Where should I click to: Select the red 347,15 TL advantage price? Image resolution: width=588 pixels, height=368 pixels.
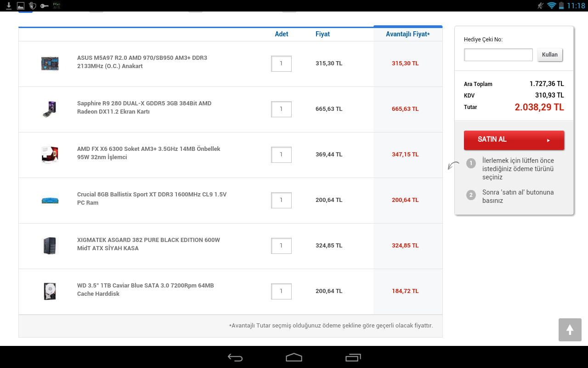(405, 155)
